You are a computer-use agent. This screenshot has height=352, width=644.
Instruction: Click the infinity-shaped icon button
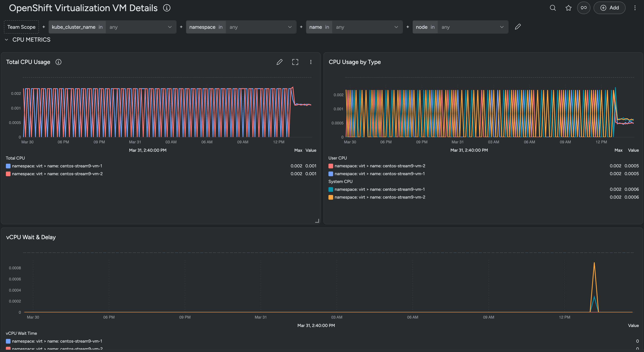click(584, 8)
